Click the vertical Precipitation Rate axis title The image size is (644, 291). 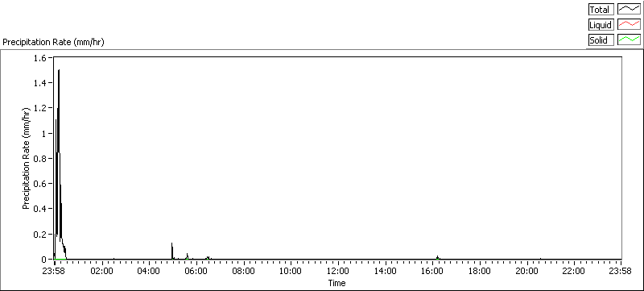pyautogui.click(x=26, y=158)
